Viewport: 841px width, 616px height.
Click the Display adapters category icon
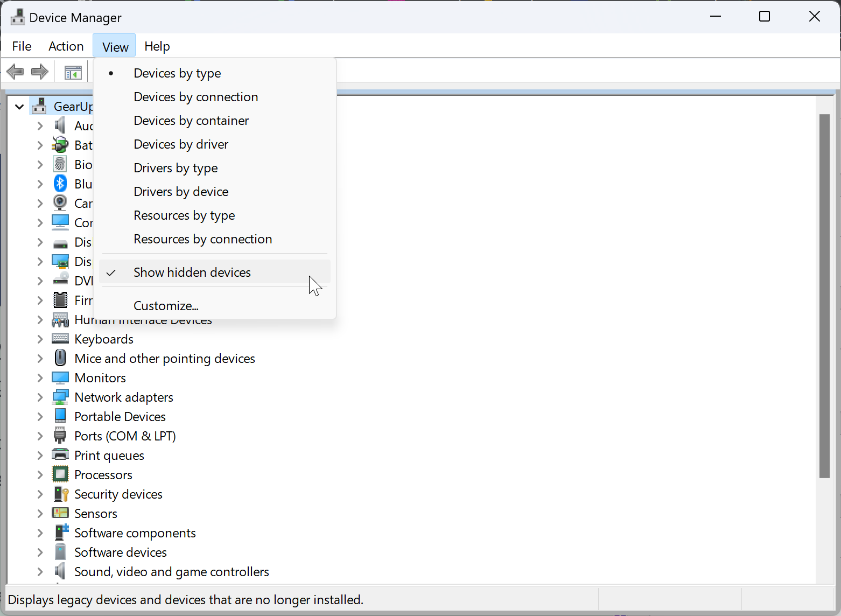(x=60, y=261)
